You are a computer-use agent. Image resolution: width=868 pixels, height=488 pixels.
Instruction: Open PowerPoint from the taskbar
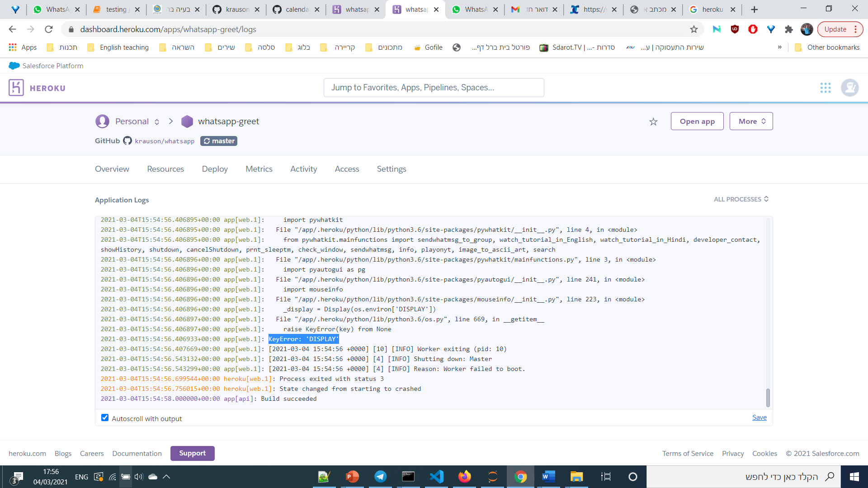pyautogui.click(x=352, y=477)
